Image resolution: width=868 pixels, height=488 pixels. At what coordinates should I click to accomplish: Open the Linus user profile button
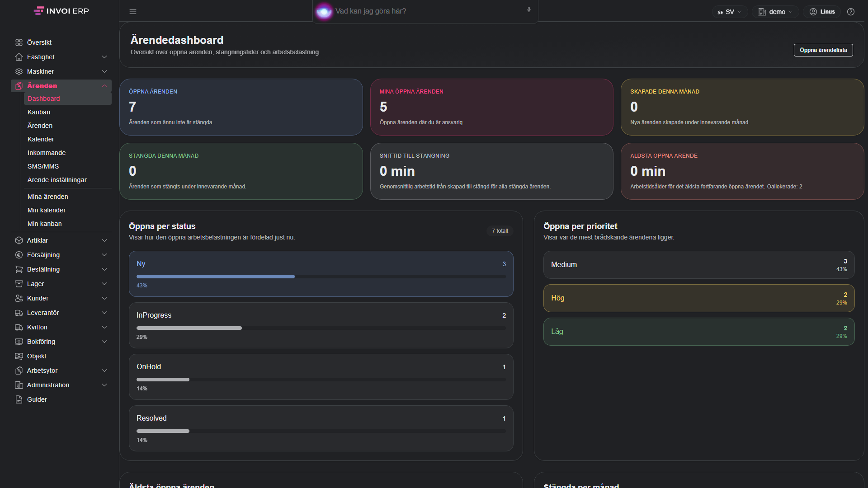pos(822,12)
